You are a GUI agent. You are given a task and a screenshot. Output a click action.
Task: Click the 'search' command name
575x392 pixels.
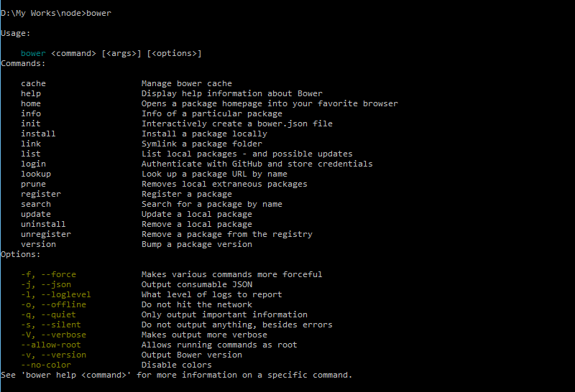[x=36, y=204]
